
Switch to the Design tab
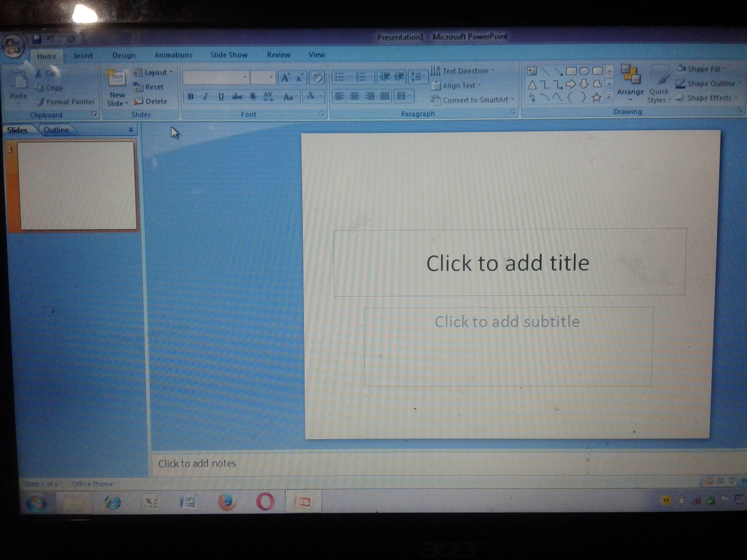124,55
